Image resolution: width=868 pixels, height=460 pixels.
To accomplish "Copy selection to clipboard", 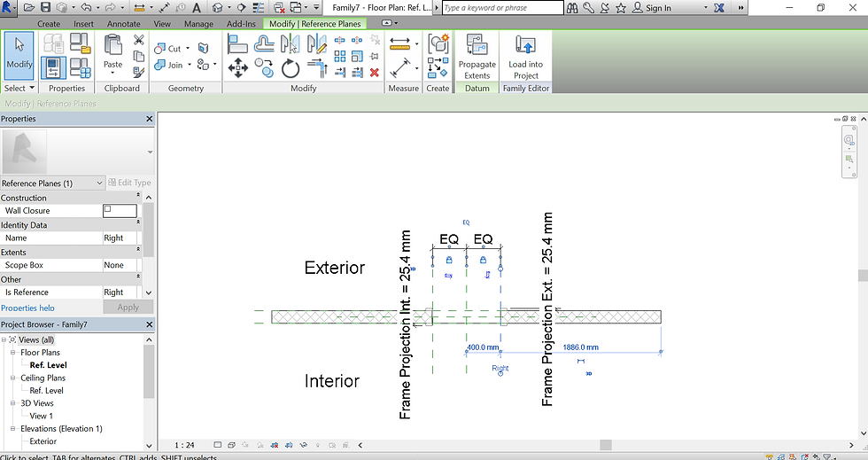I will pos(138,56).
